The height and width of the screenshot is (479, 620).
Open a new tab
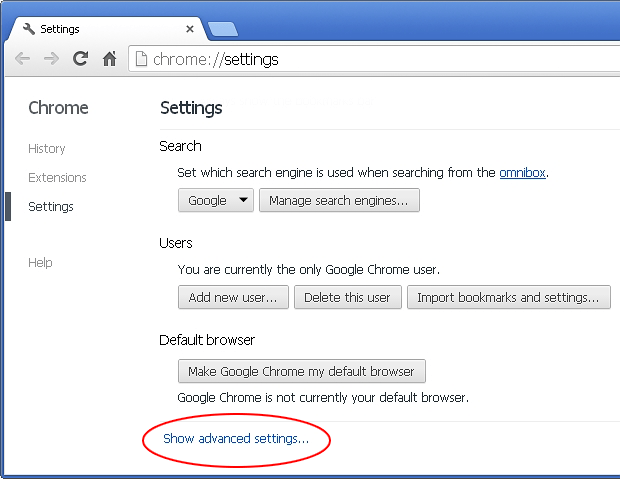click(x=223, y=30)
